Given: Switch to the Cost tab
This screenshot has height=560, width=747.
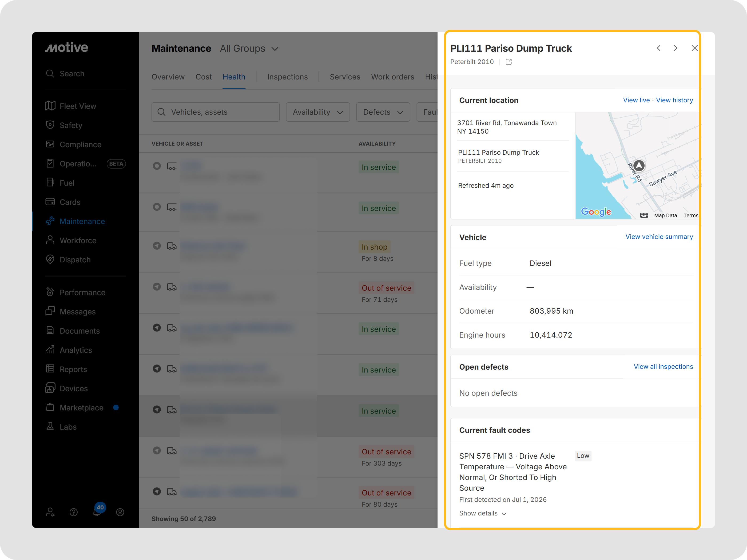Looking at the screenshot, I should click(x=204, y=77).
